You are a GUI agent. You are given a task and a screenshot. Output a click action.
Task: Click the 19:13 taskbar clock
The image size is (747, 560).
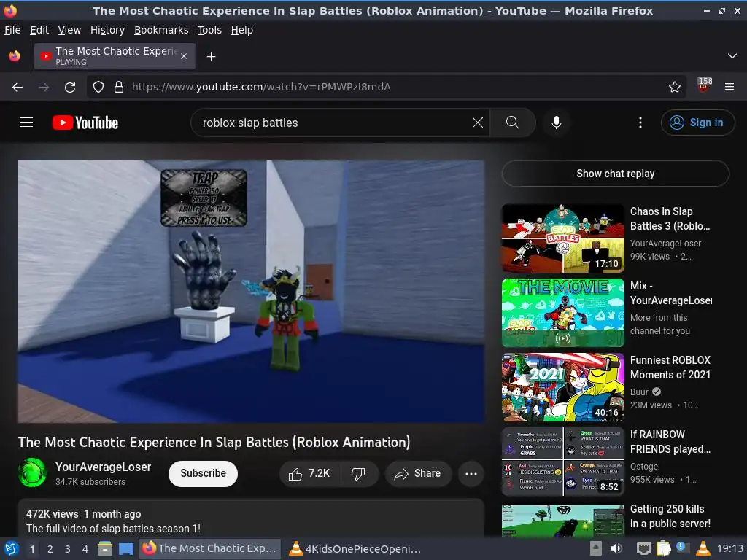[729, 548]
